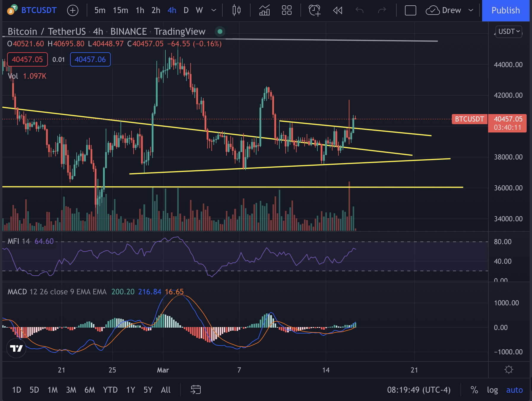
Task: Toggle percent scale mode
Action: [474, 390]
